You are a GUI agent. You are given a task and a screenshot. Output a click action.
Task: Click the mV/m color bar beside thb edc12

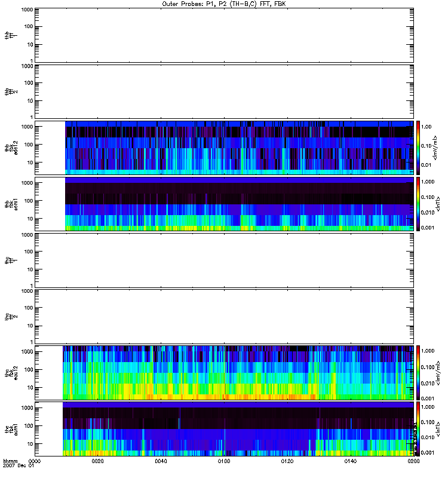pos(418,148)
